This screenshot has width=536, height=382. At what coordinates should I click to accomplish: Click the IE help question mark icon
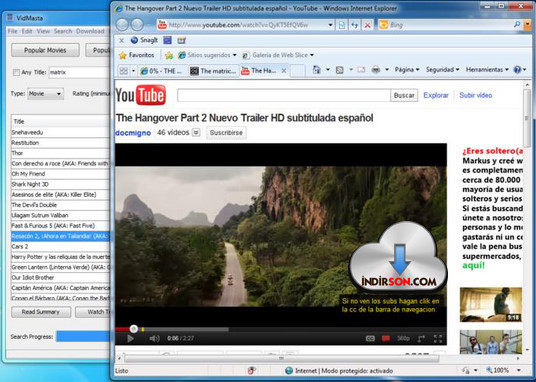click(517, 70)
